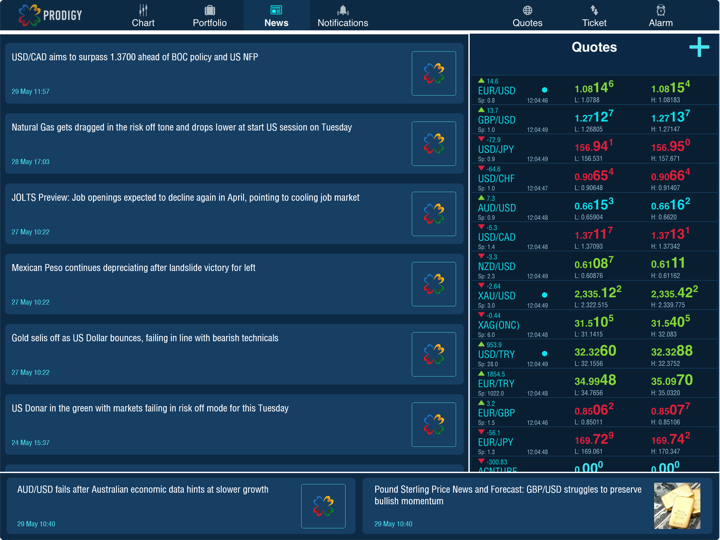The height and width of the screenshot is (540, 720).
Task: Open thumbnail for USD/CAD 1.3700 news article
Action: coord(433,73)
